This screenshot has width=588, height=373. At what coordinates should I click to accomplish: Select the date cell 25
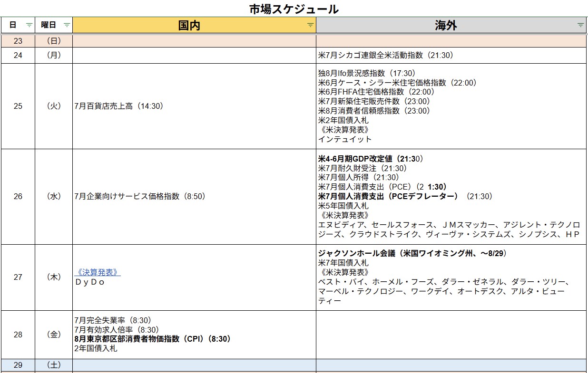(18, 106)
